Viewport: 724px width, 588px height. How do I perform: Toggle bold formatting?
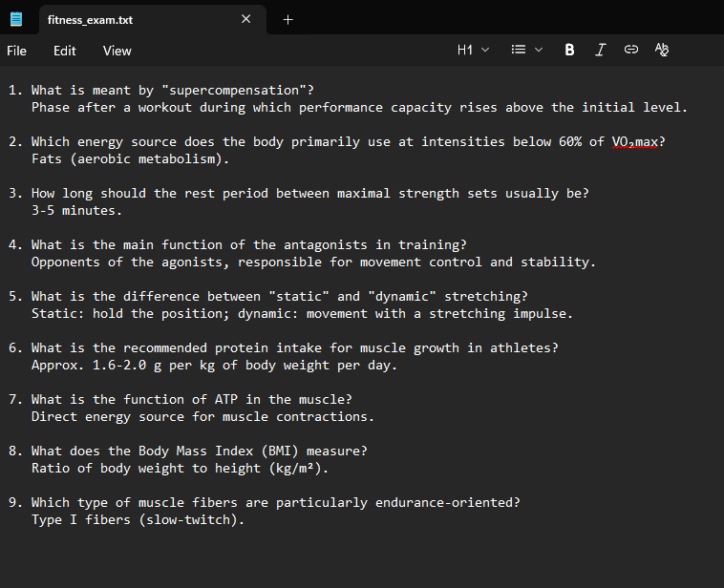[570, 50]
